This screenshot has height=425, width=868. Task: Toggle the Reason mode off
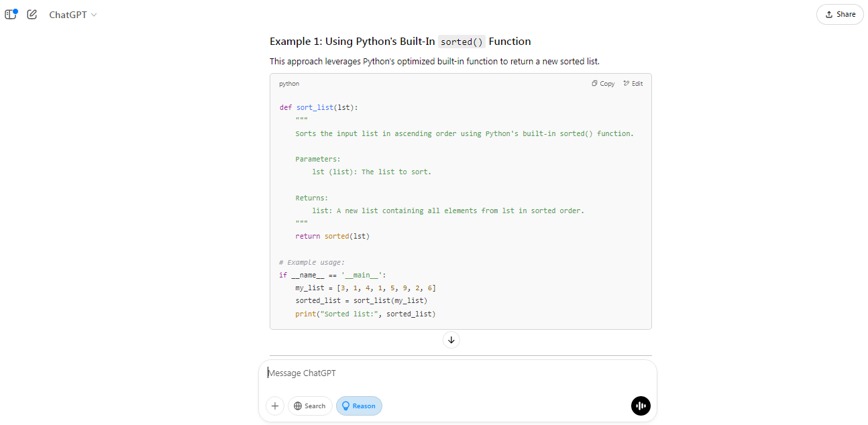pos(359,406)
